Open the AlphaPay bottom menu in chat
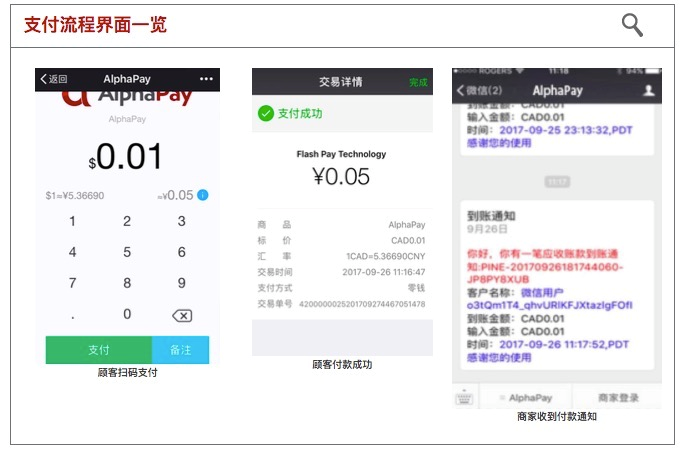This screenshot has height=455, width=684. pyautogui.click(x=526, y=397)
